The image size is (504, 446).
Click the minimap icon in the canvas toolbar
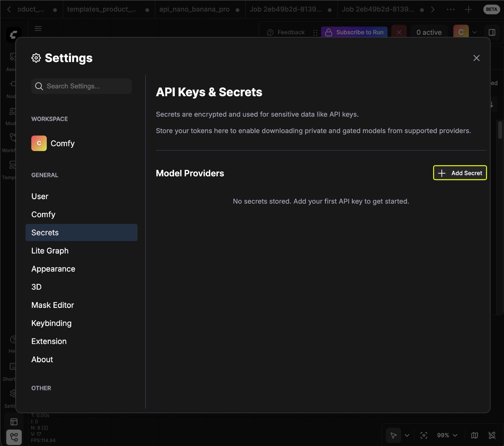[x=474, y=435]
